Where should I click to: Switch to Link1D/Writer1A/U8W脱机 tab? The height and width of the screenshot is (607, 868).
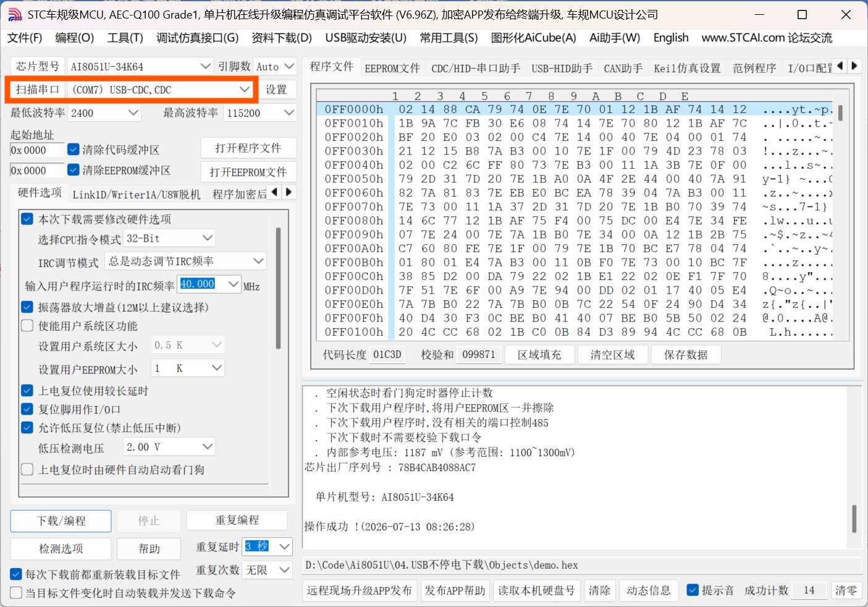coord(137,194)
